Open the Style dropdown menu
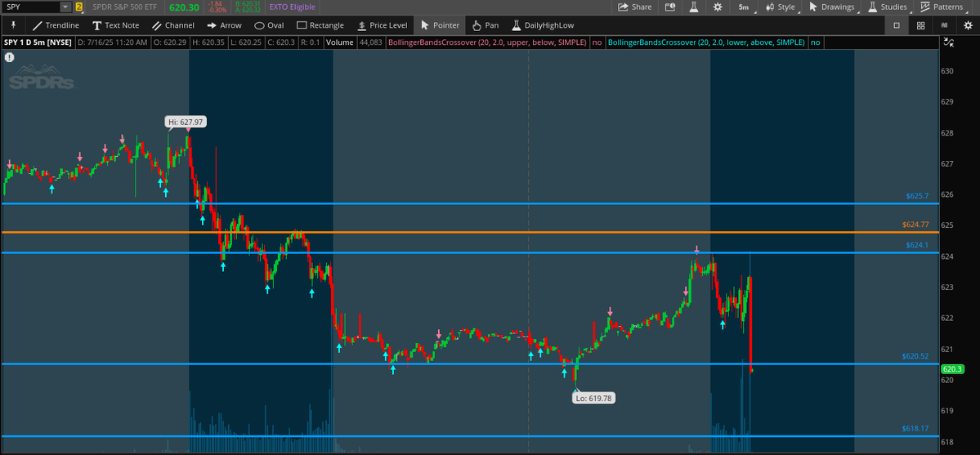The width and height of the screenshot is (980, 455). pos(781,7)
